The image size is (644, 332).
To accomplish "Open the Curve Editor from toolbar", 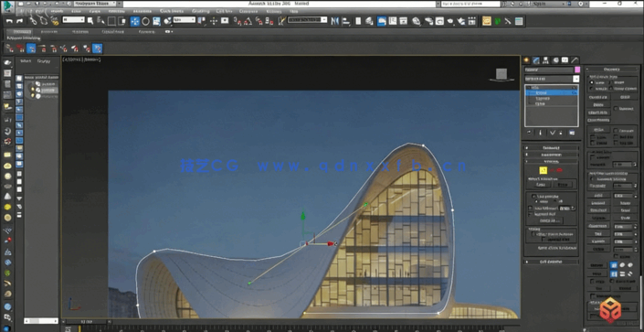I will point(393,21).
